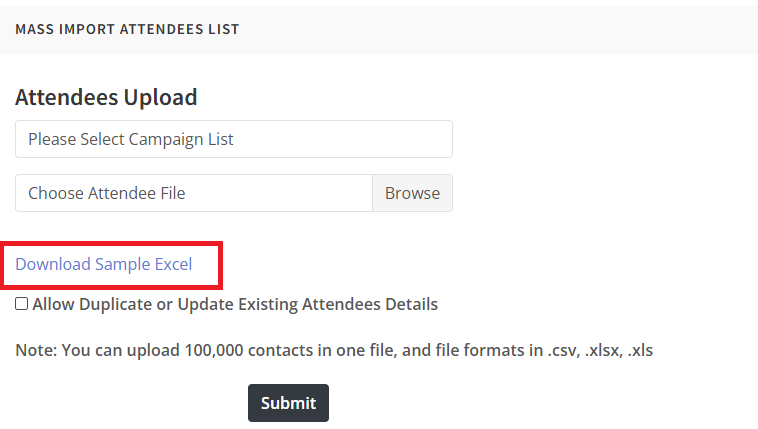Click the Choose Attendee File field
The height and width of the screenshot is (429, 758).
click(x=194, y=193)
